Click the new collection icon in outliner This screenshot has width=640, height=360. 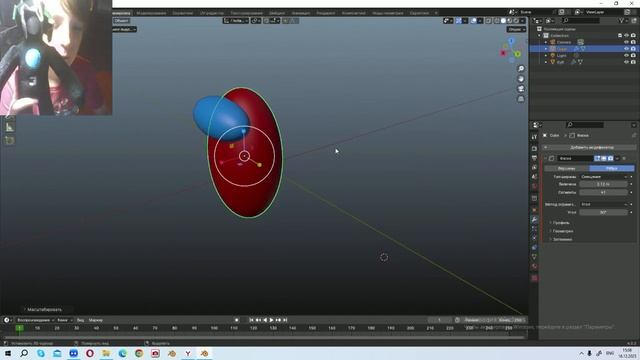point(634,20)
